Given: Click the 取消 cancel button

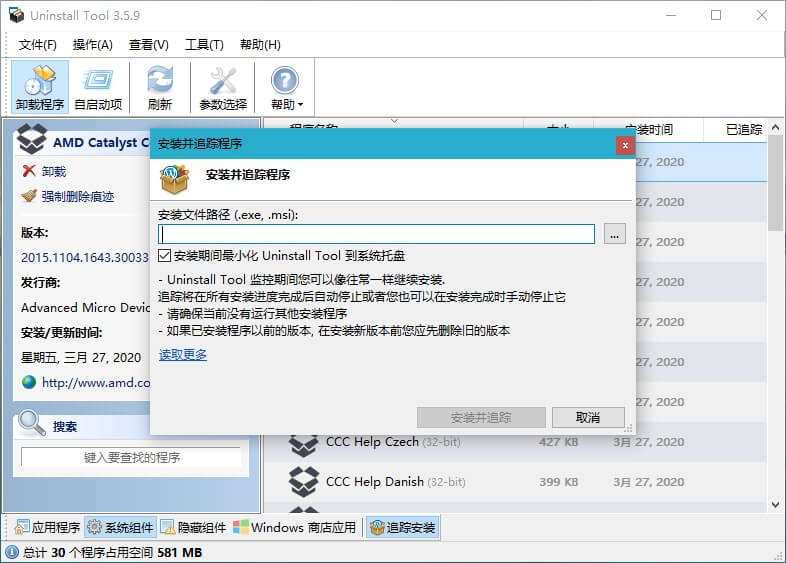Looking at the screenshot, I should (588, 417).
